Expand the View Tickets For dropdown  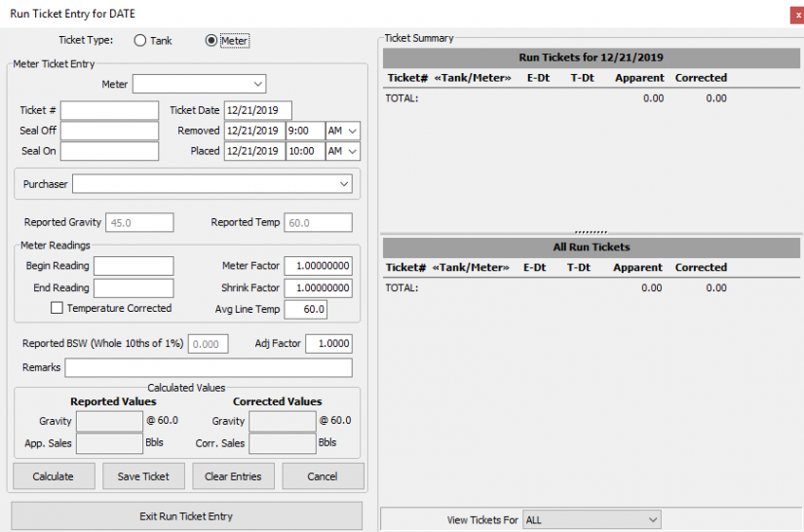click(592, 519)
